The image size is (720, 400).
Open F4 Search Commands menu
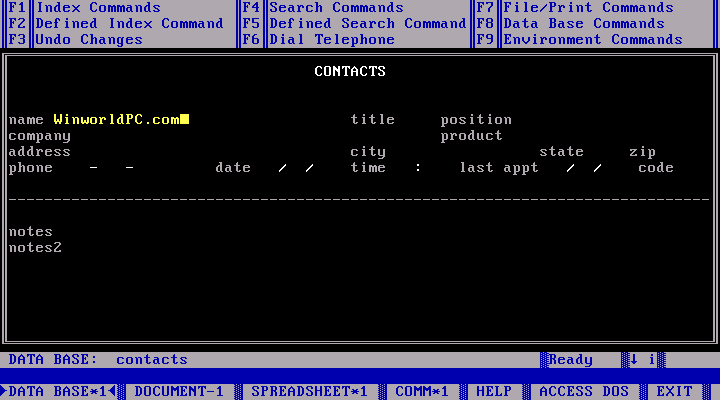[323, 7]
